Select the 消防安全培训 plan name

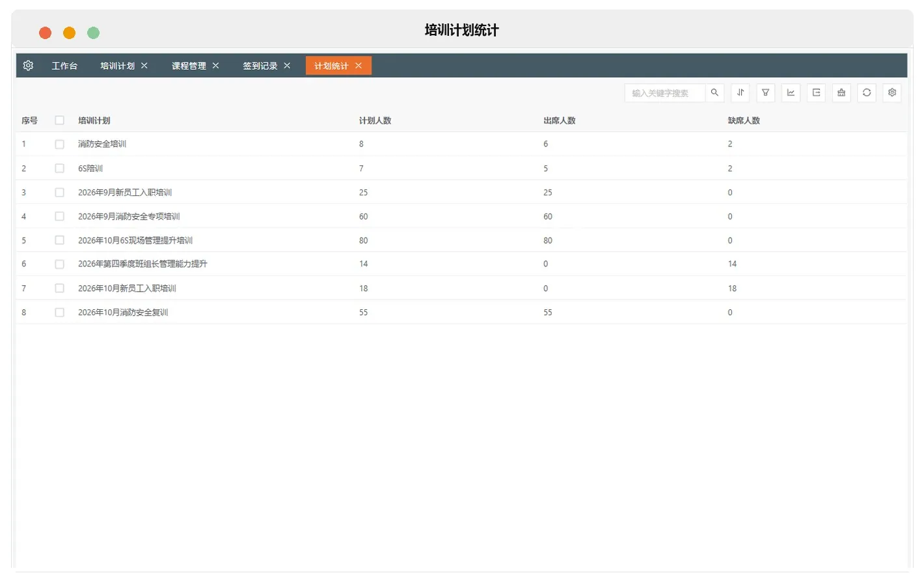[102, 144]
